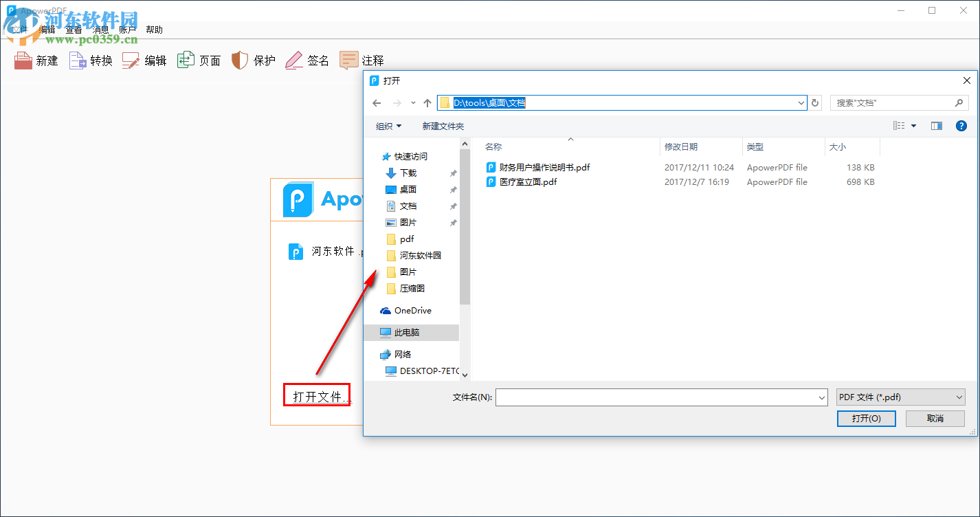
Task: Open the address bar history dropdown
Action: 801,102
